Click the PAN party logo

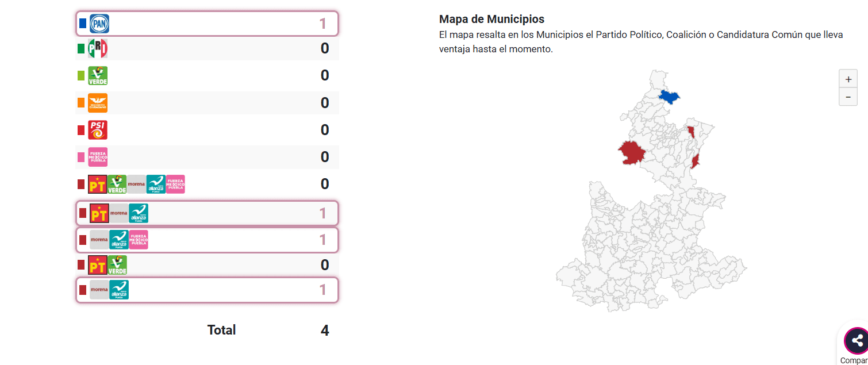(x=99, y=24)
